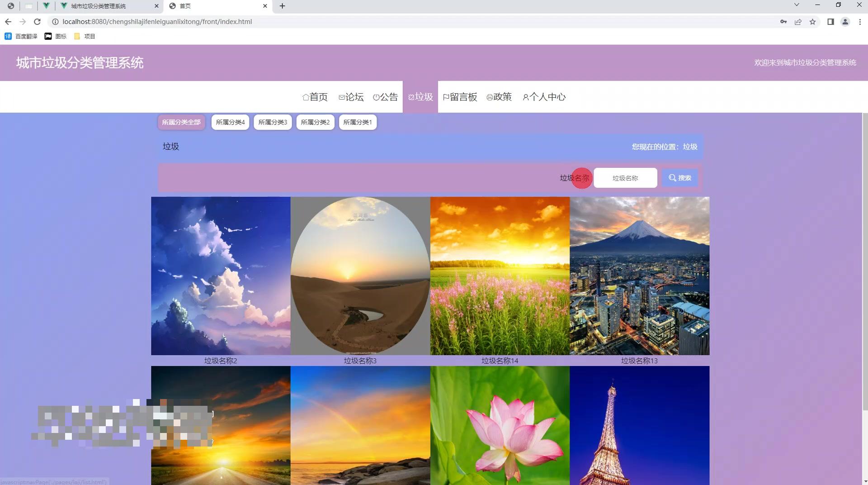Image resolution: width=868 pixels, height=485 pixels.
Task: Open the browser customize menu via three-dot icon
Action: 861,21
